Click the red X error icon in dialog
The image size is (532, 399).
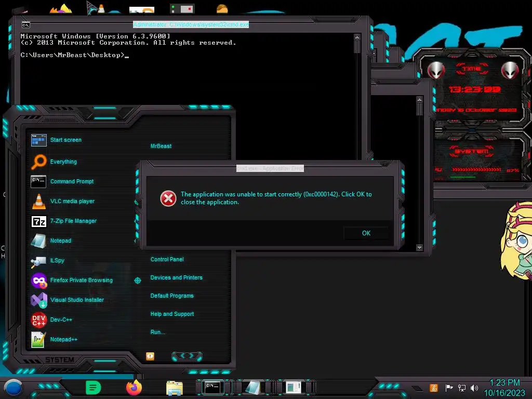click(x=168, y=198)
